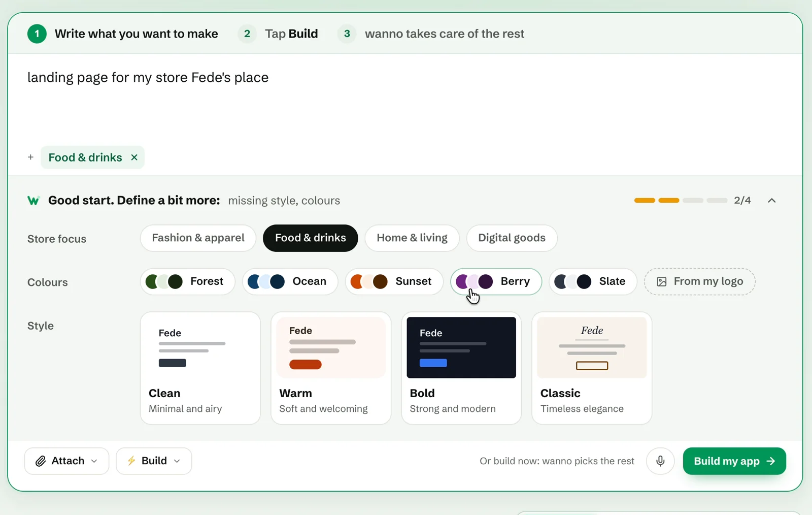Select the Warm style card
The height and width of the screenshot is (515, 812).
pyautogui.click(x=331, y=368)
